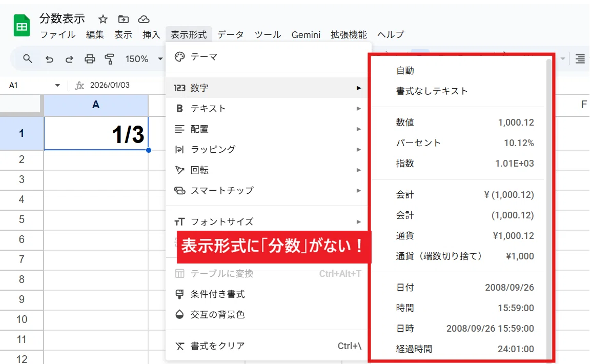
Task: Choose 経過時間 24:01:00 format
Action: tap(458, 349)
